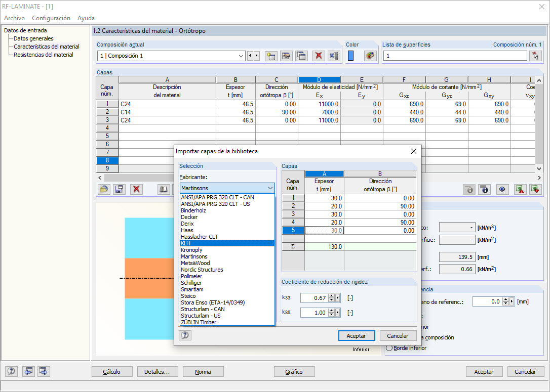
Task: Go to previous input window icon
Action: (x=28, y=371)
